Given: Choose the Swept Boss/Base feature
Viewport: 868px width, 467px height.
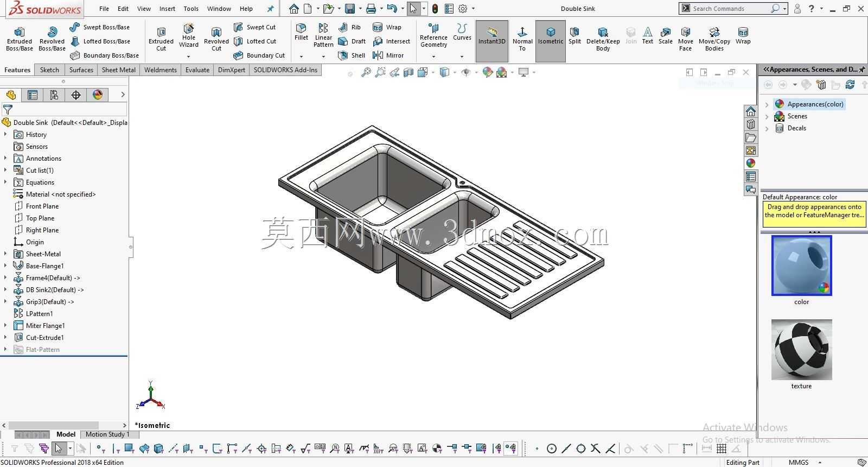Looking at the screenshot, I should pyautogui.click(x=100, y=27).
